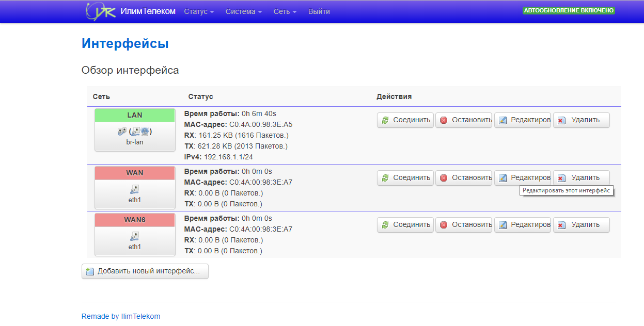The height and width of the screenshot is (326, 644).
Task: Expand the Статус dropdown menu
Action: point(199,11)
